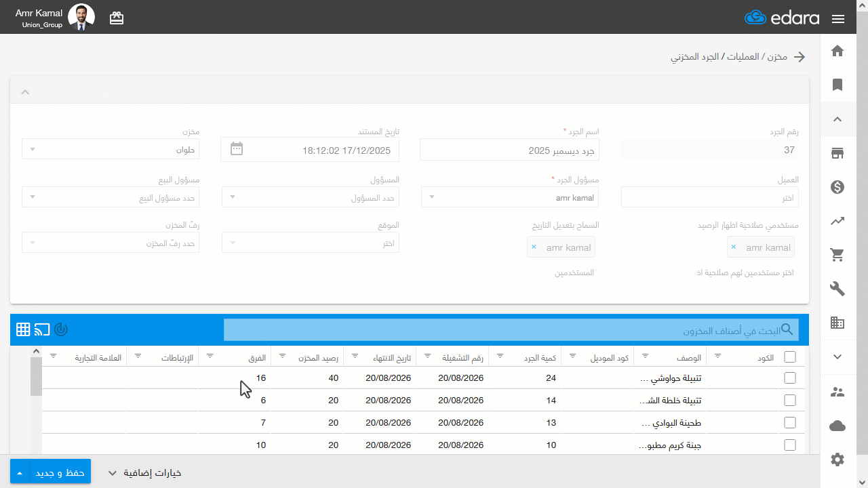Viewport: 868px width, 488px height.
Task: Open the document date calendar picker
Action: click(237, 148)
